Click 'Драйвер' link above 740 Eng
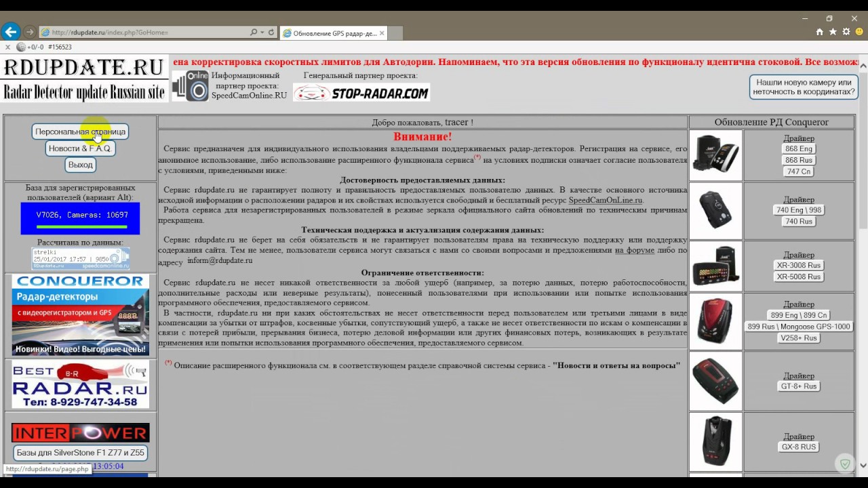 tap(798, 199)
